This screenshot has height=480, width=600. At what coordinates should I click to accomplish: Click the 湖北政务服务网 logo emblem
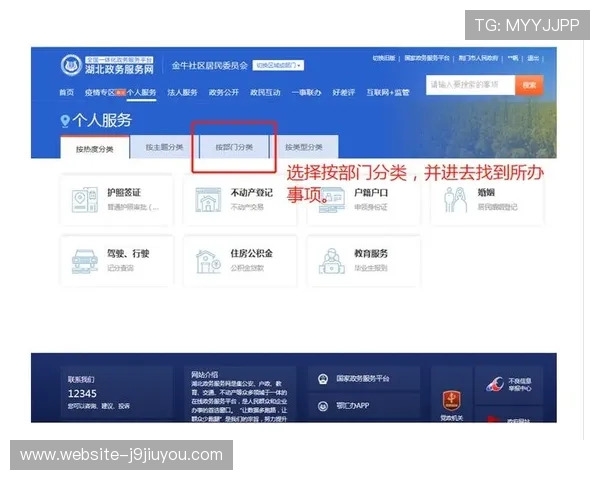(72, 65)
